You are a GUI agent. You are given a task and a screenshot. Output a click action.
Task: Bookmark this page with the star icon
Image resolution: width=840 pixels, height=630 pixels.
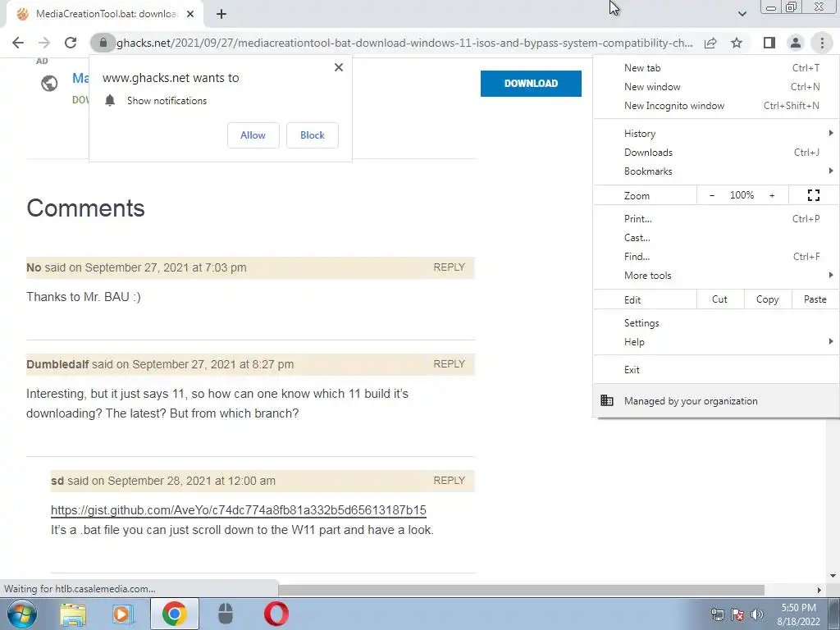pos(737,43)
